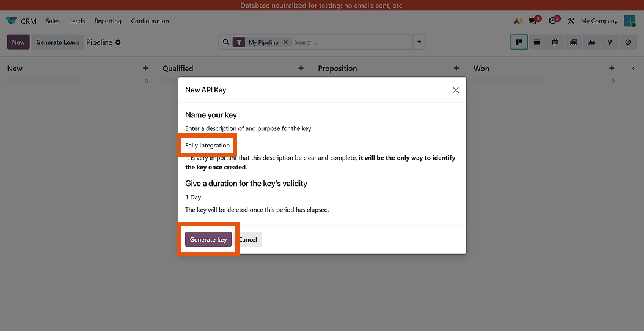The image size is (644, 331).
Task: Switch to list view
Action: click(x=537, y=42)
